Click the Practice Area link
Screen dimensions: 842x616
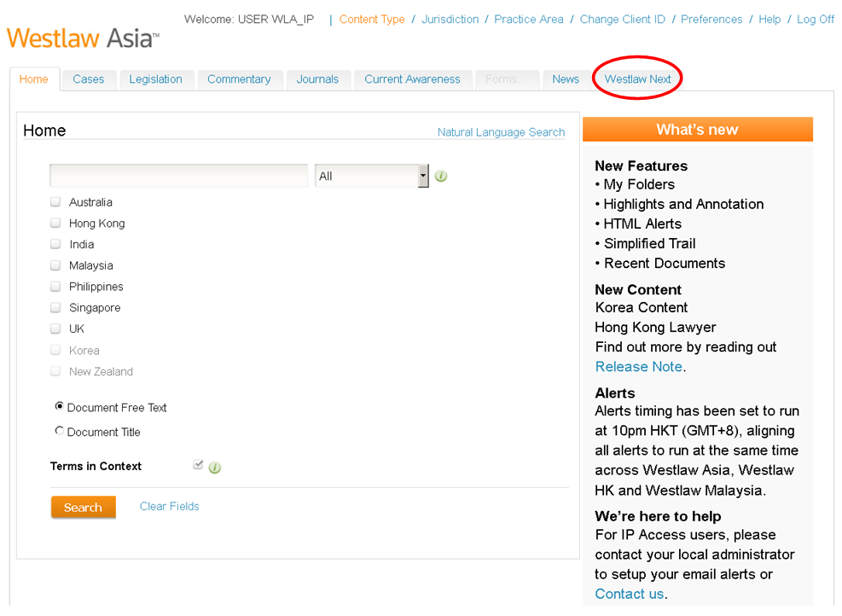click(529, 20)
